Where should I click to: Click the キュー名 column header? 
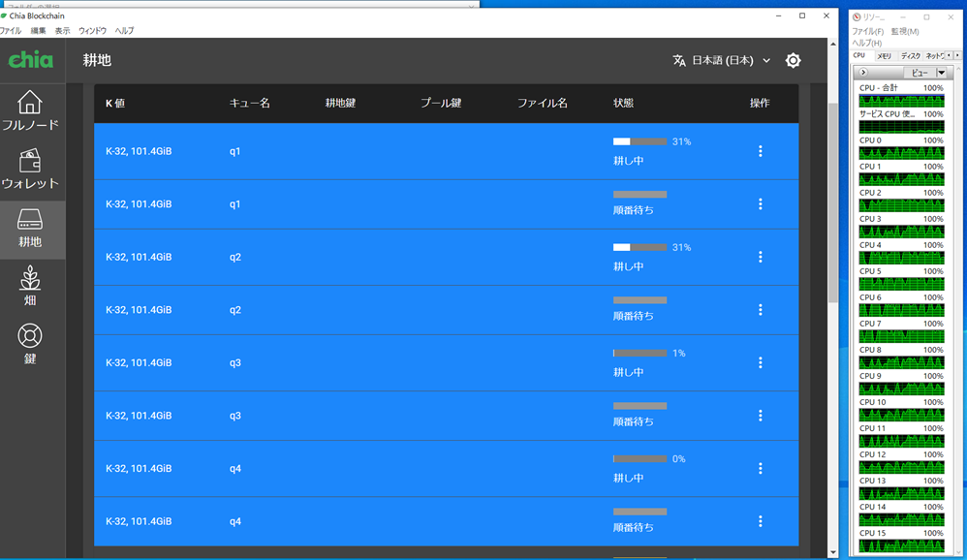(x=250, y=103)
